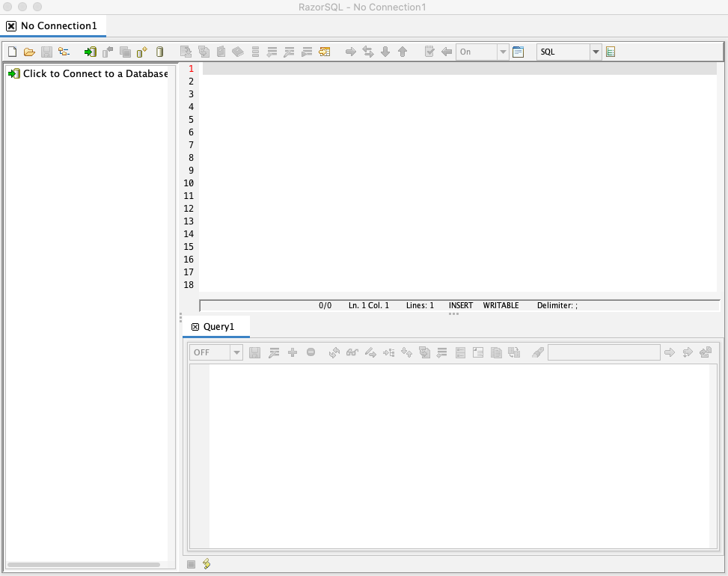Close the Query1 results tab
Viewport: 728px width, 576px height.
pyautogui.click(x=195, y=327)
